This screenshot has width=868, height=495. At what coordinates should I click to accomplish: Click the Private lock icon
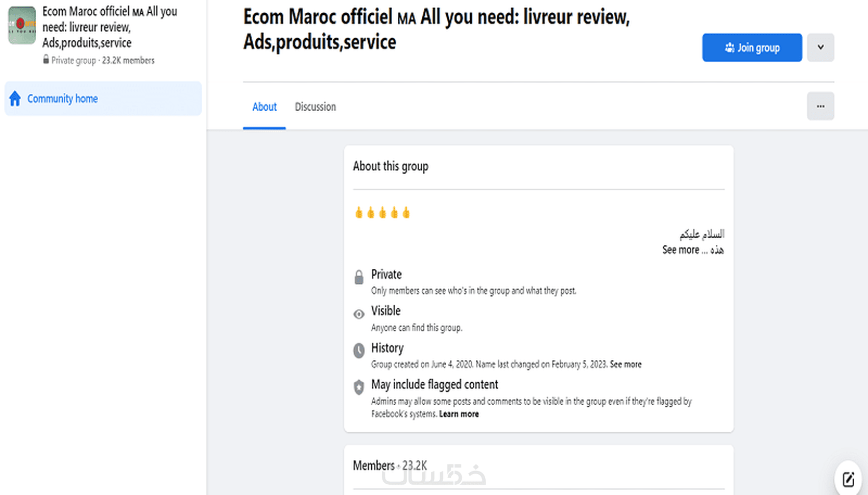pos(359,277)
